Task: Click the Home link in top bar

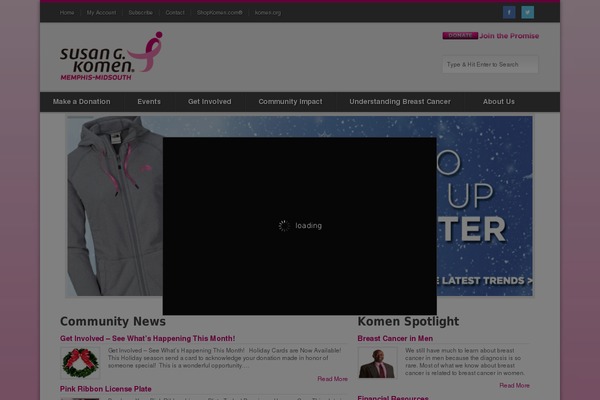Action: click(x=67, y=13)
